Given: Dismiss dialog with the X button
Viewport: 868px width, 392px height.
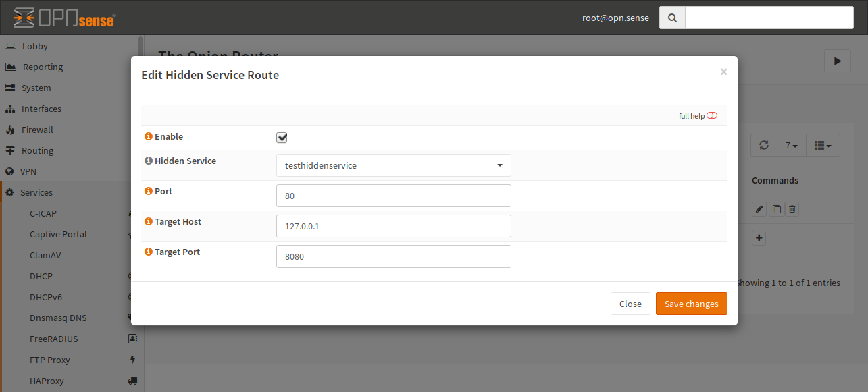Looking at the screenshot, I should [x=723, y=72].
